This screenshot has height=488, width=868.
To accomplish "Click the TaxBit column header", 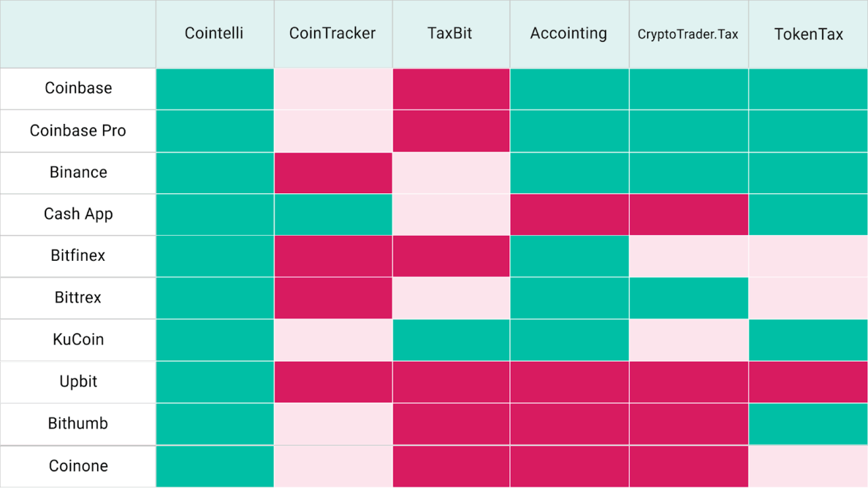I will coord(450,33).
